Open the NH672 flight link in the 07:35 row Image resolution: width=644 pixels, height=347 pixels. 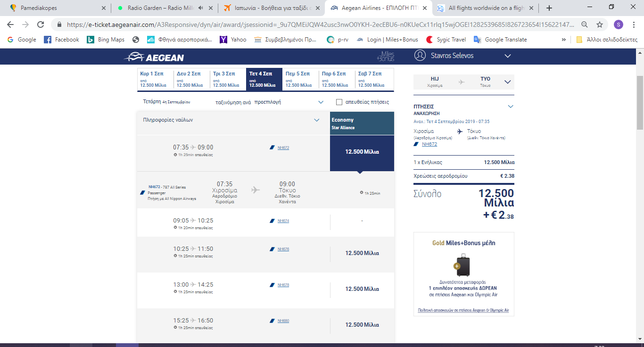pos(283,148)
